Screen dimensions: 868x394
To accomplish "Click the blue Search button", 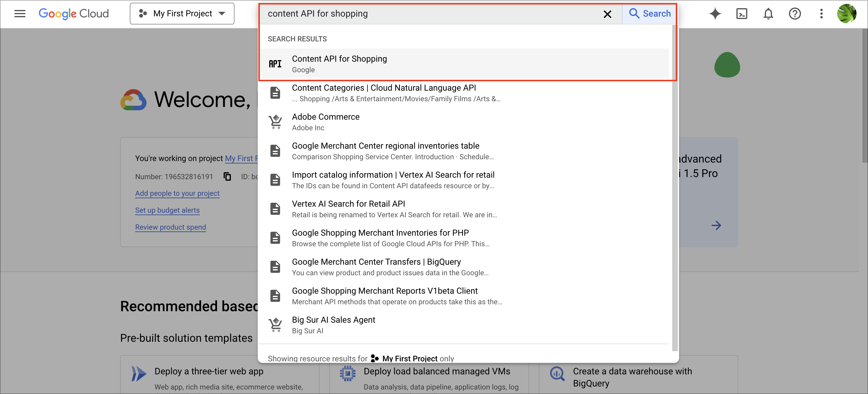I will tap(650, 14).
